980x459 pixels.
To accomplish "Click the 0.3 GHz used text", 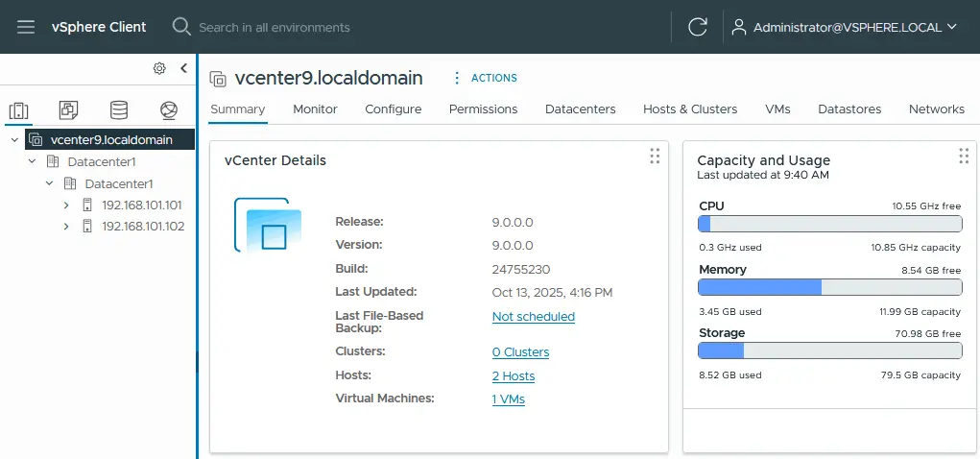I will tap(730, 247).
